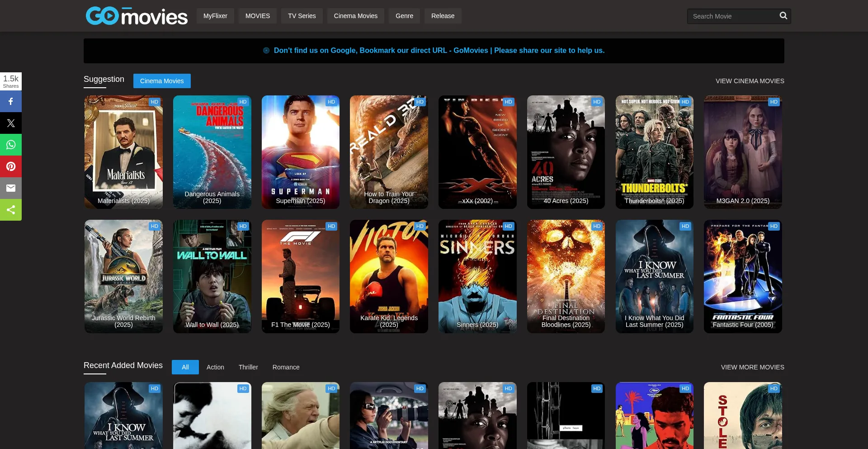Open 40 Acres (2025) suggestion poster

(566, 152)
